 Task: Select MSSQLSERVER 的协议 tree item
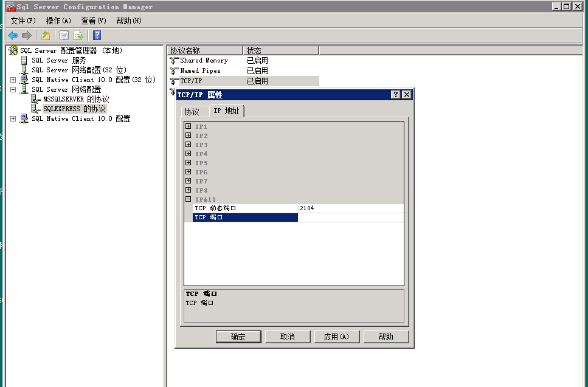pyautogui.click(x=76, y=99)
